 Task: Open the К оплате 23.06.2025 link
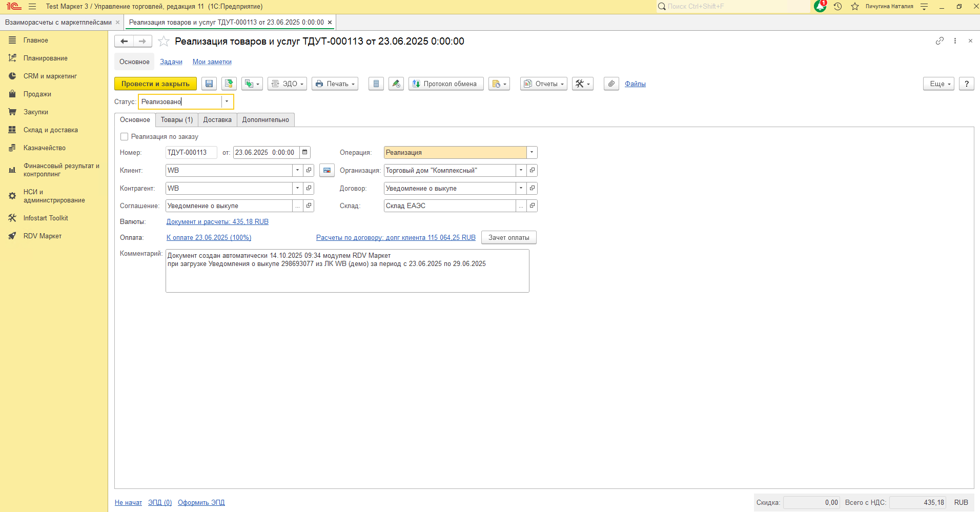[209, 238]
